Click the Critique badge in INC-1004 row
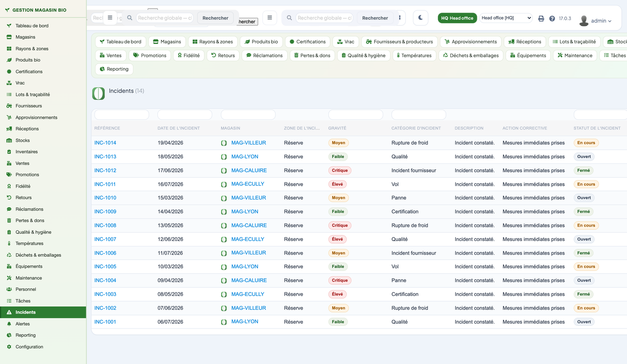 point(340,280)
